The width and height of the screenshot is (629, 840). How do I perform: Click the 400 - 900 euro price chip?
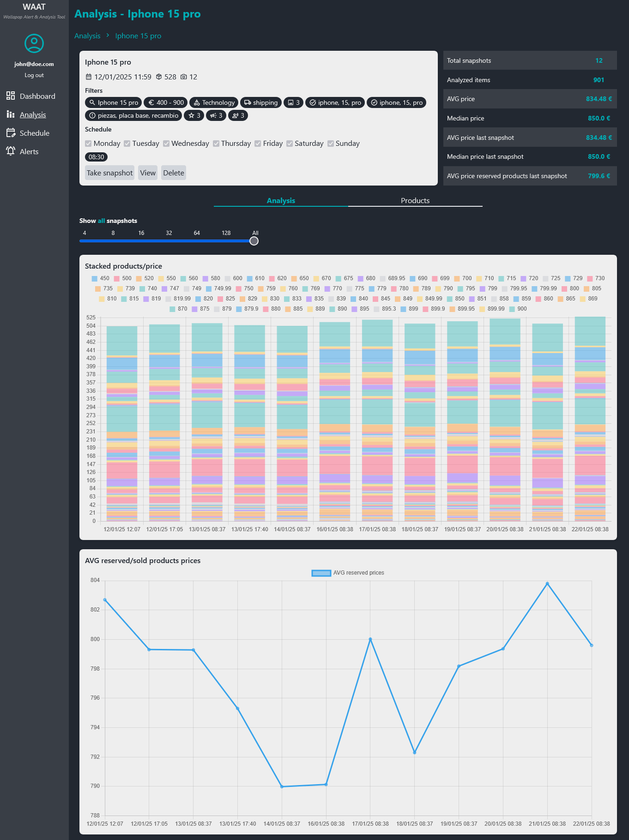point(166,102)
